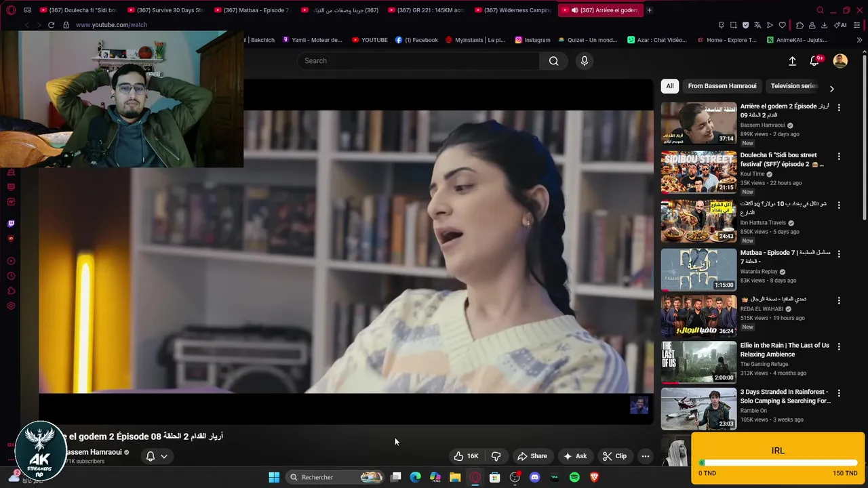
Task: Open Windows Start menu
Action: click(x=274, y=477)
